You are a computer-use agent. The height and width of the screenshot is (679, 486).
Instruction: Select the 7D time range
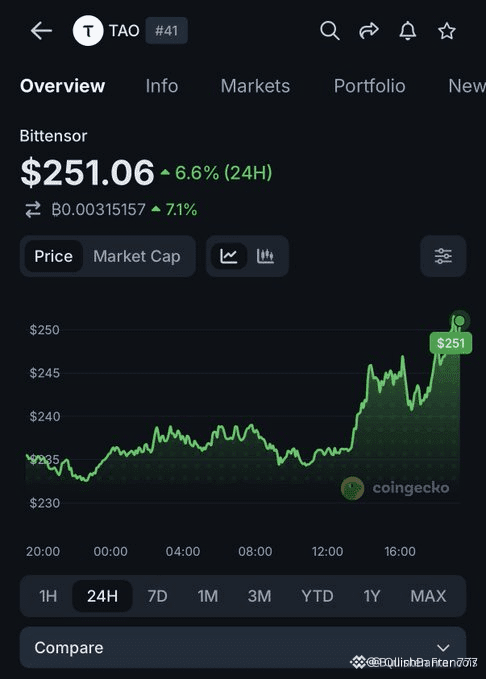(157, 596)
